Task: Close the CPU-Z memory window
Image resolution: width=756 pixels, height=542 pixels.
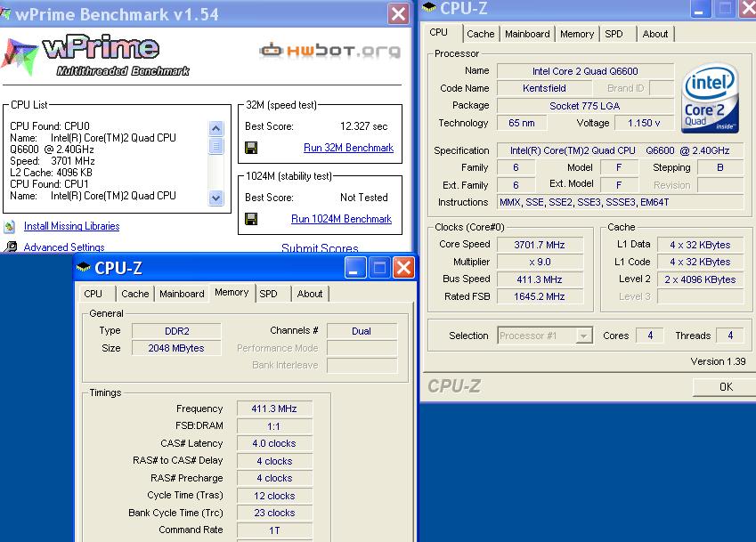Action: [404, 267]
